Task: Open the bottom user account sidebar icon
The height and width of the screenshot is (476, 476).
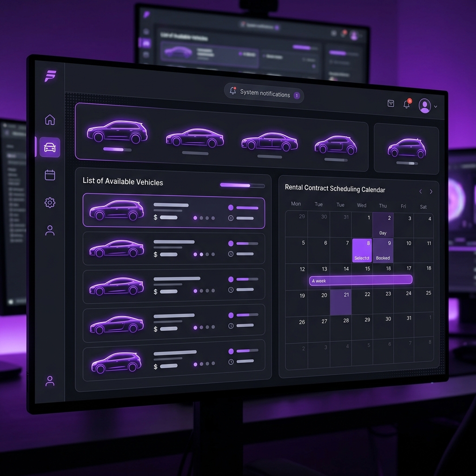Action: [50, 381]
